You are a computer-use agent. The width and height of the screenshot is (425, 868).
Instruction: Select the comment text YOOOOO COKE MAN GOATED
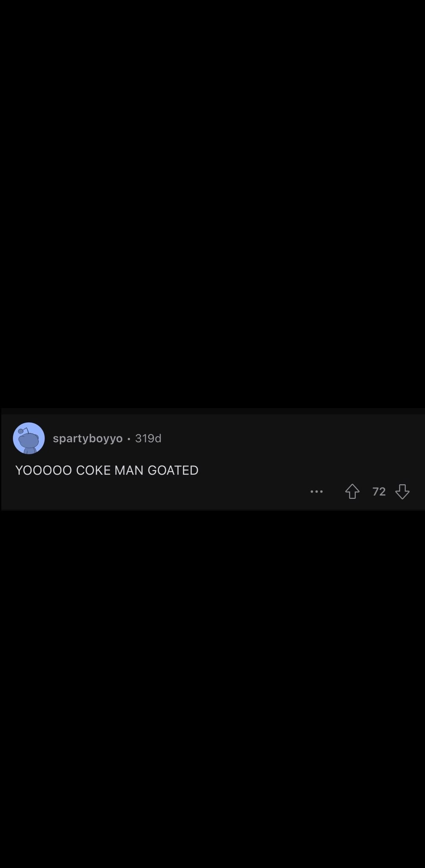[x=107, y=470]
